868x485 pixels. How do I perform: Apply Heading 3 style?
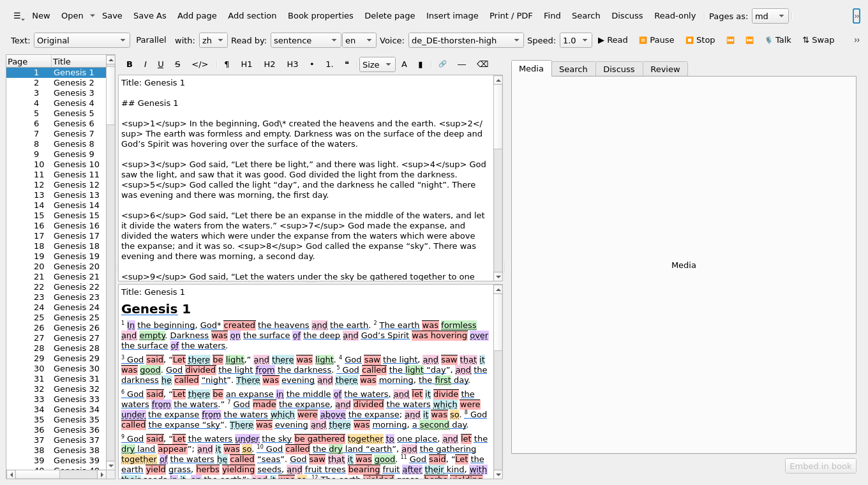[x=292, y=64]
